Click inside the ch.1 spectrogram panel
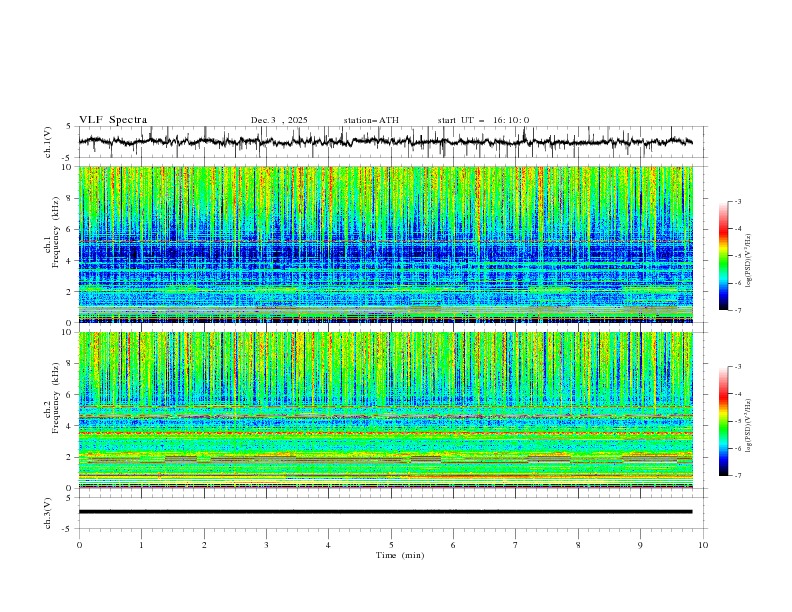792x612 pixels. pos(385,244)
